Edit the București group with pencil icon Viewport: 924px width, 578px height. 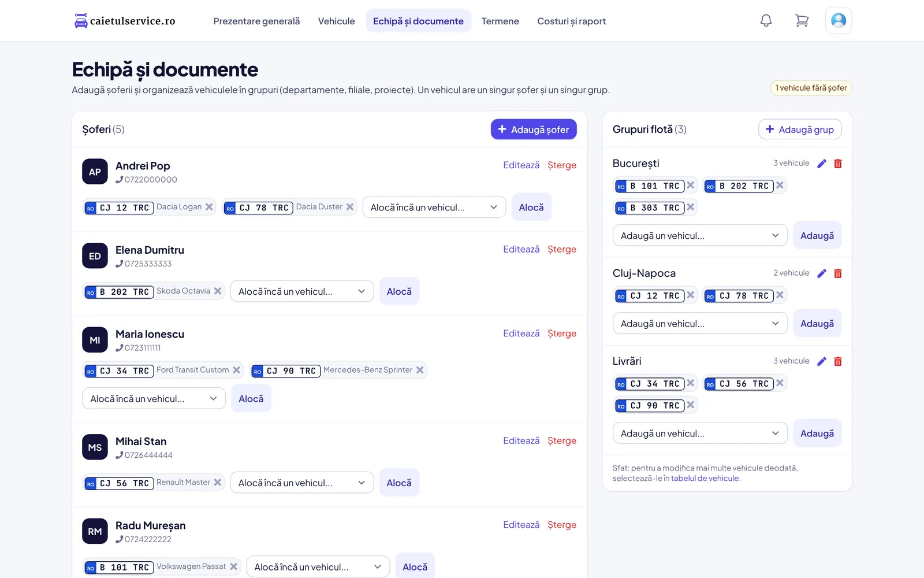coord(822,164)
